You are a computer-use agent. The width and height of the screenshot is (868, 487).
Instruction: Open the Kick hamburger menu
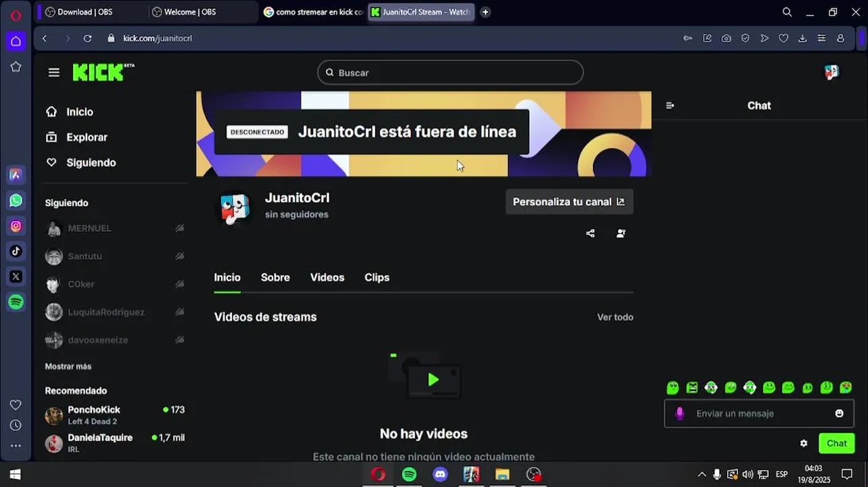[x=54, y=72]
